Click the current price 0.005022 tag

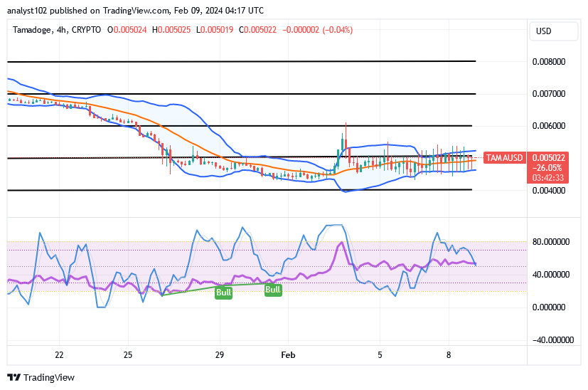(x=548, y=158)
